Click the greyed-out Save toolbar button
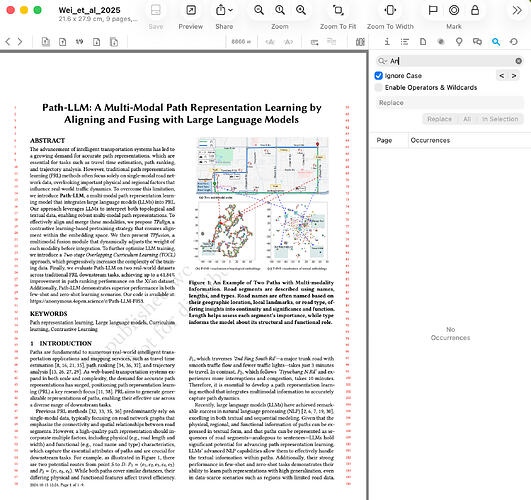Image resolution: width=531 pixels, height=500 pixels. pos(156,11)
